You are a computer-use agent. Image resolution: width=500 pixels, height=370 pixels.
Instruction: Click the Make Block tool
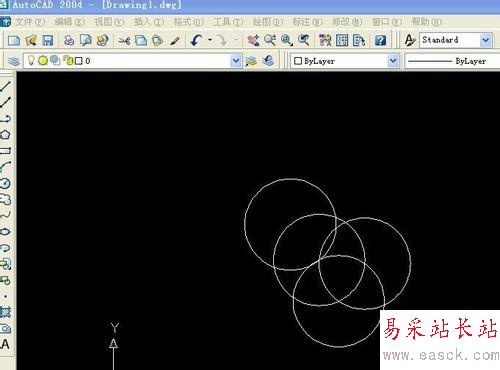[x=5, y=280]
